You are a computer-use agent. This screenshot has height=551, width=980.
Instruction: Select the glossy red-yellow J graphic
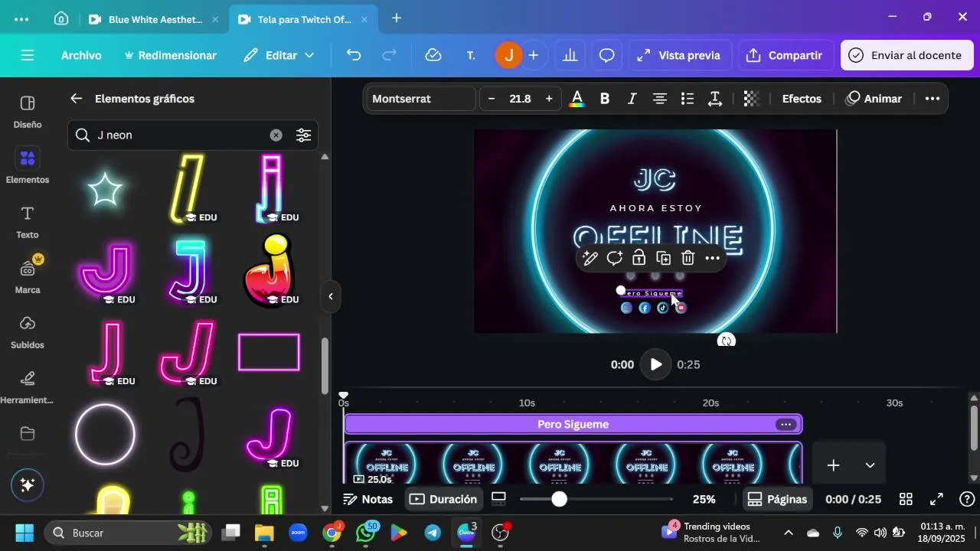pos(269,271)
